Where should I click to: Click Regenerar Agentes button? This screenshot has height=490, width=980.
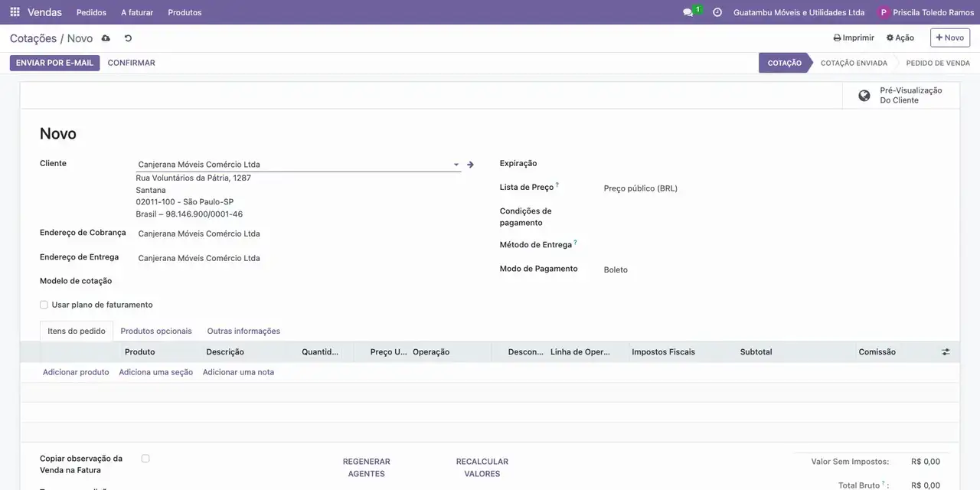[x=367, y=468]
